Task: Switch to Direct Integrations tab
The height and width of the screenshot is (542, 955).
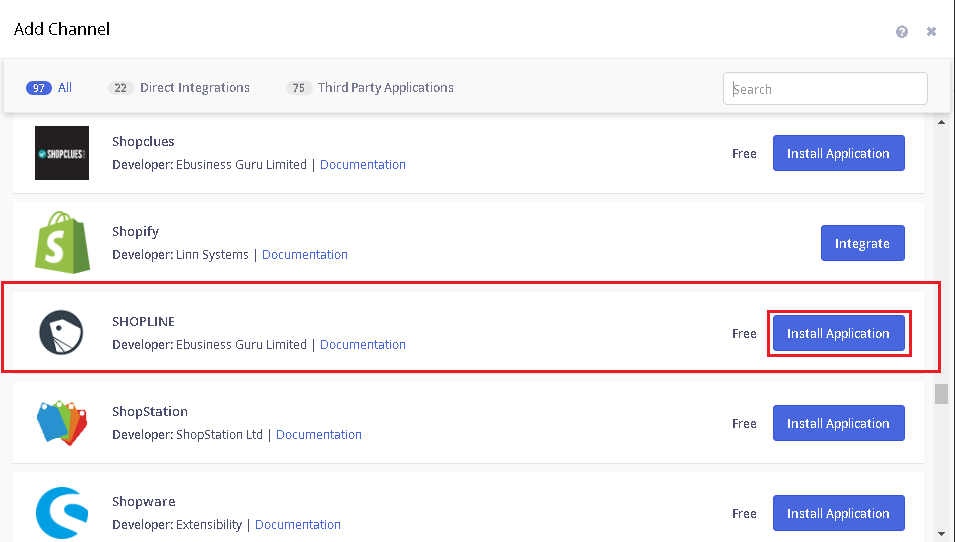Action: (179, 88)
